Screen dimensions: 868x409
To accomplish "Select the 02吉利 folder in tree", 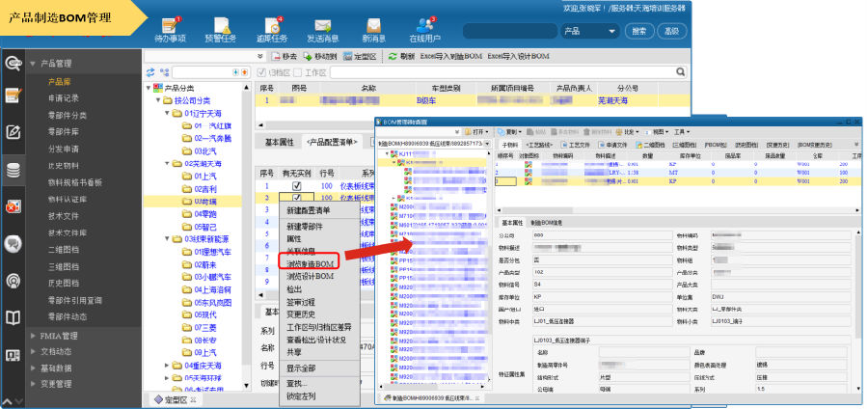I will [x=204, y=189].
